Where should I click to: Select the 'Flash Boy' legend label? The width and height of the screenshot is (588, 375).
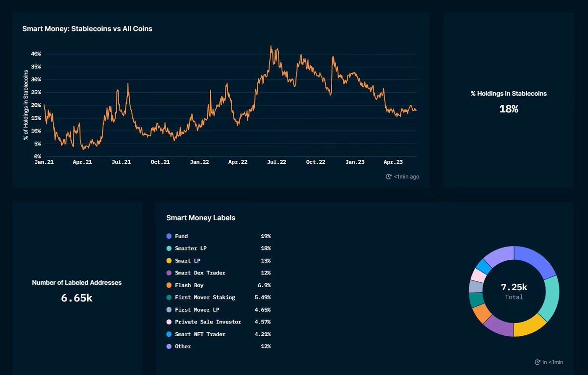[189, 285]
